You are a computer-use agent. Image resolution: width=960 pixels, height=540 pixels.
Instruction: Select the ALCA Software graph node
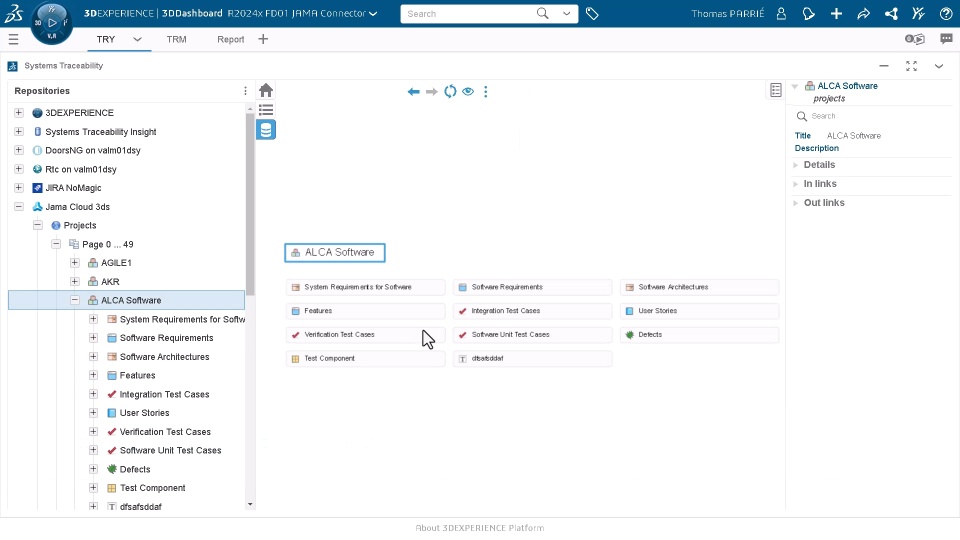pyautogui.click(x=335, y=252)
